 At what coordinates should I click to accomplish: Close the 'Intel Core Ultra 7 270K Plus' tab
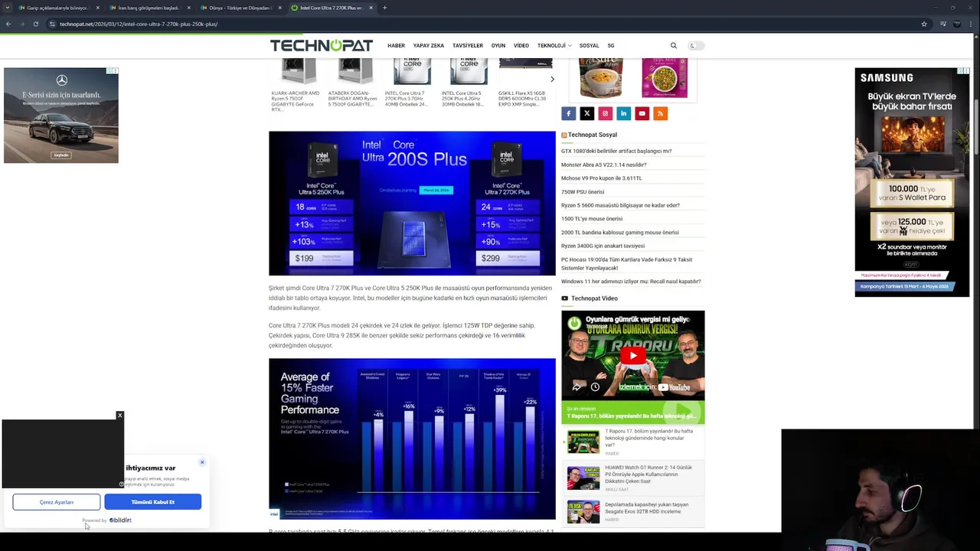371,8
